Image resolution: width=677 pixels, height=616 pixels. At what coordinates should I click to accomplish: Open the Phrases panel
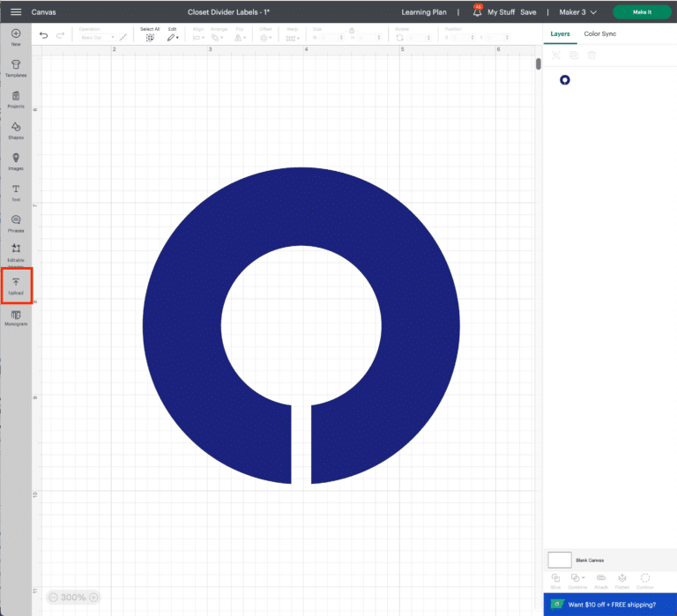[x=16, y=222]
